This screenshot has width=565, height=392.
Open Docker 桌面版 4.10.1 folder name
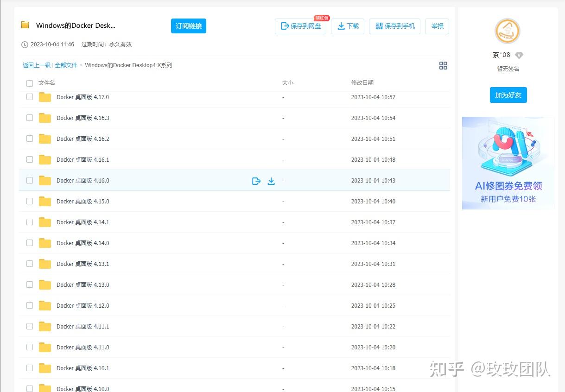pyautogui.click(x=83, y=368)
